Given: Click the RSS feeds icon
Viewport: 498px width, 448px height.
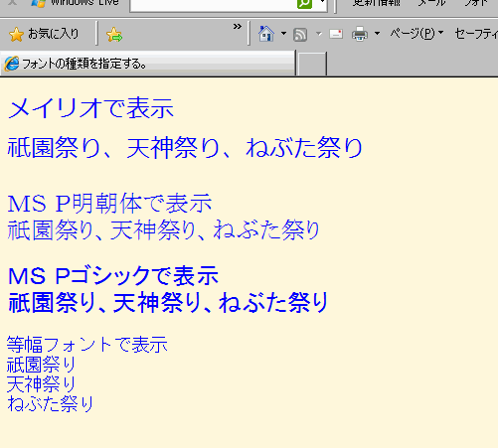Looking at the screenshot, I should [x=300, y=35].
